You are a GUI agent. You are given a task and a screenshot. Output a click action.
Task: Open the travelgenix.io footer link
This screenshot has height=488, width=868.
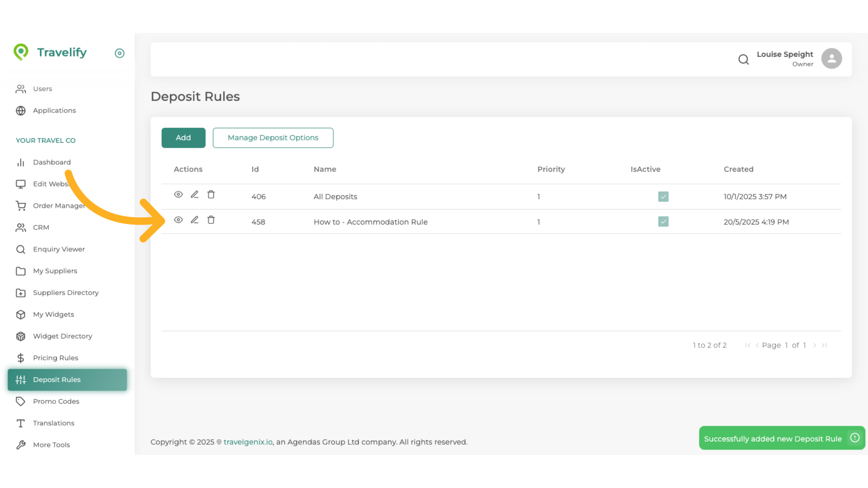pos(247,442)
